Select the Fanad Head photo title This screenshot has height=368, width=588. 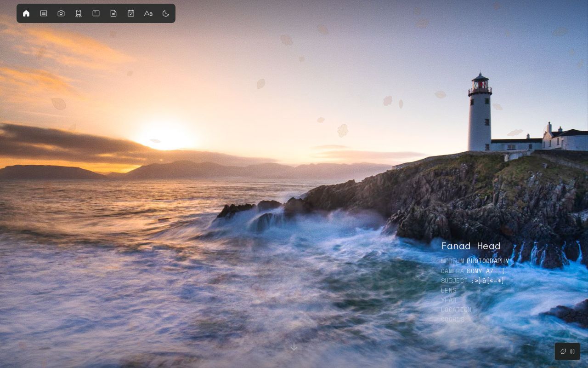(470, 246)
